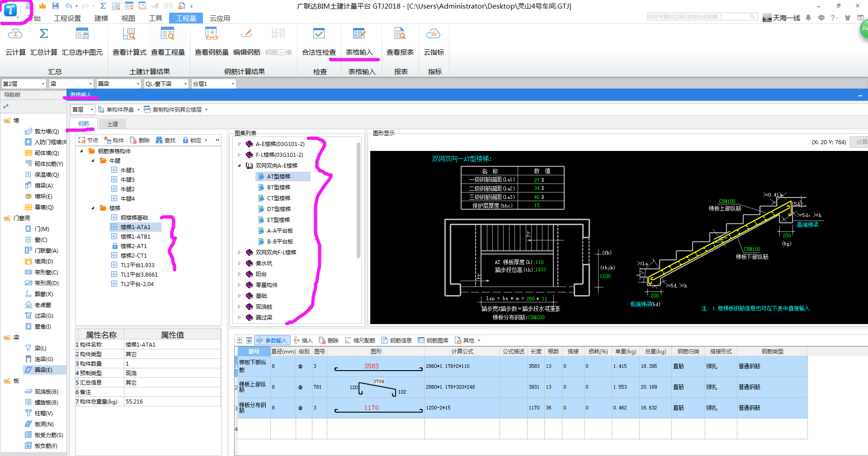Select the 钢筋 tab in table input
Screen dimensions: 868x456
84,124
